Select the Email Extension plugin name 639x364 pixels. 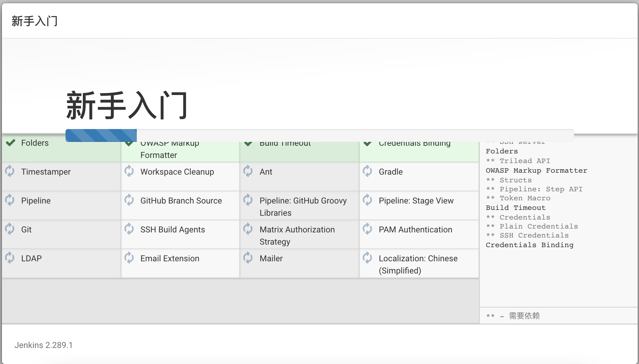[170, 258]
